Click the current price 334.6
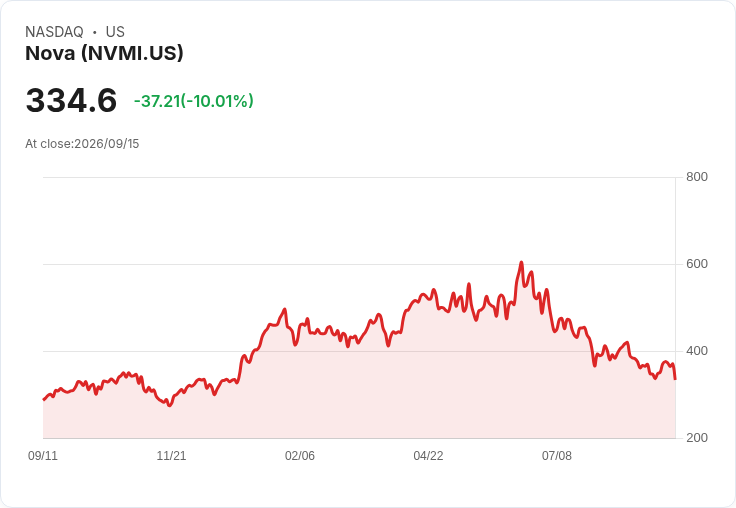Image resolution: width=736 pixels, height=508 pixels. tap(71, 100)
